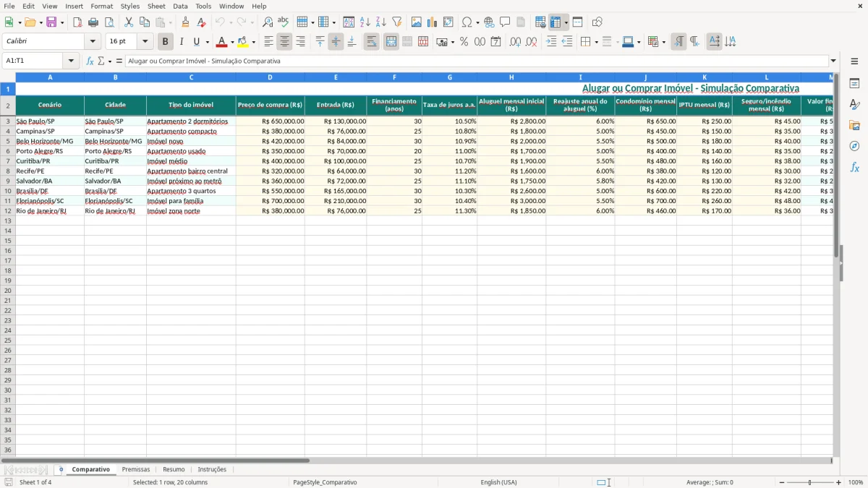Viewport: 868px width, 488px height.
Task: Open the sidebar Styles panel
Action: click(854, 104)
